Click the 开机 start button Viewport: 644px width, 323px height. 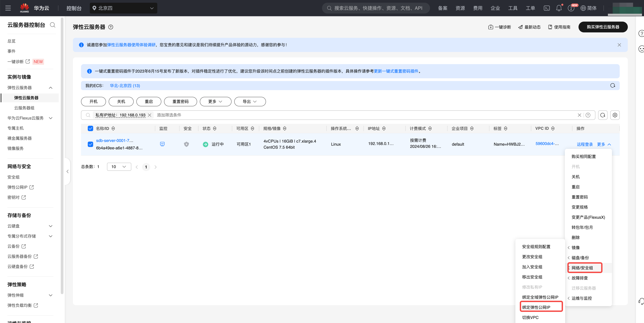click(93, 101)
